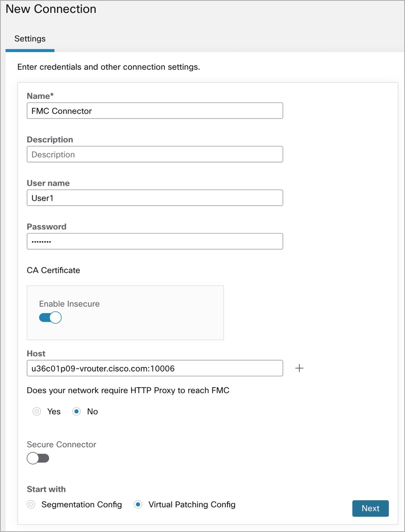405x532 pixels.
Task: Enable the Secure Connector toggle
Action: click(38, 458)
